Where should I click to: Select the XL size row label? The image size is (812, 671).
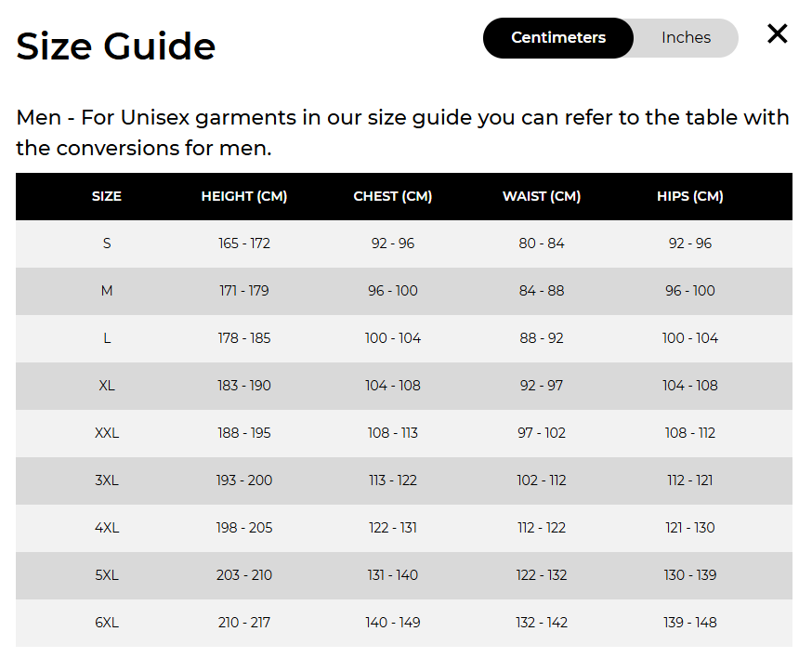click(107, 386)
